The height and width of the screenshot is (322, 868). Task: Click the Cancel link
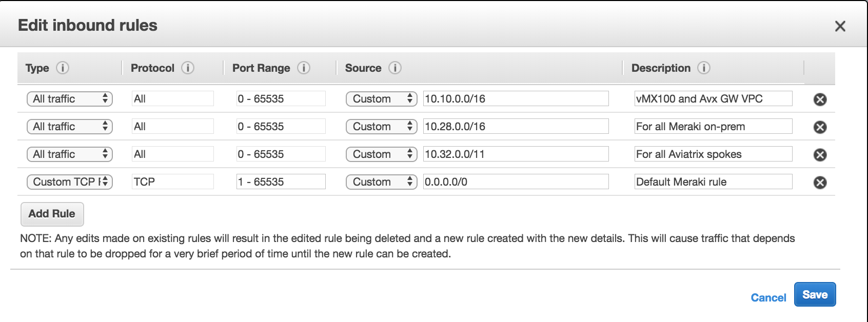768,298
